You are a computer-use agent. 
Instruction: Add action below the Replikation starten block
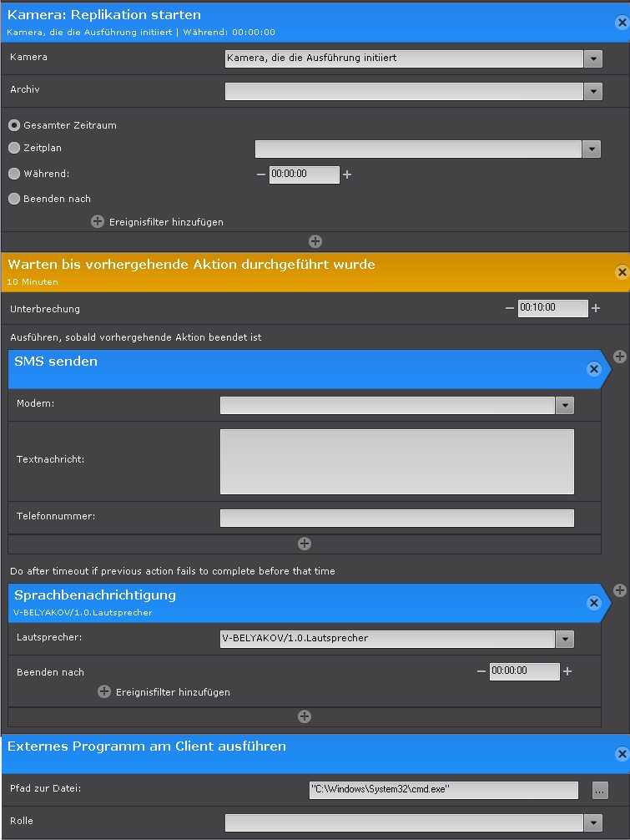pyautogui.click(x=315, y=241)
